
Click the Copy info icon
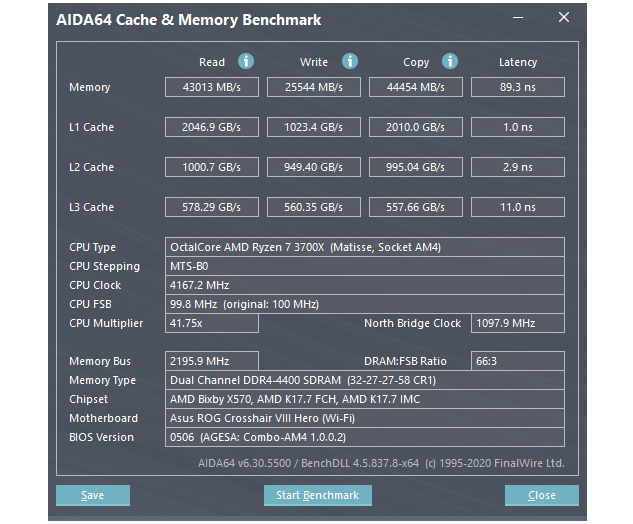pyautogui.click(x=450, y=61)
